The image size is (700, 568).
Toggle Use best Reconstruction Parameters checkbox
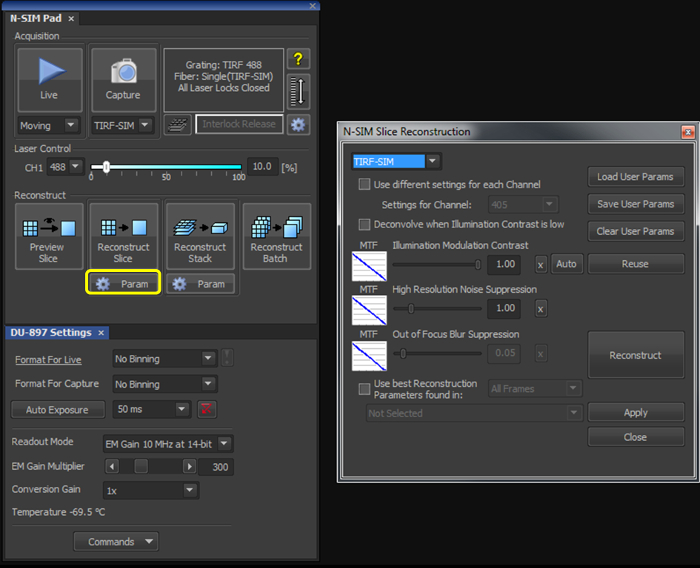(x=365, y=388)
